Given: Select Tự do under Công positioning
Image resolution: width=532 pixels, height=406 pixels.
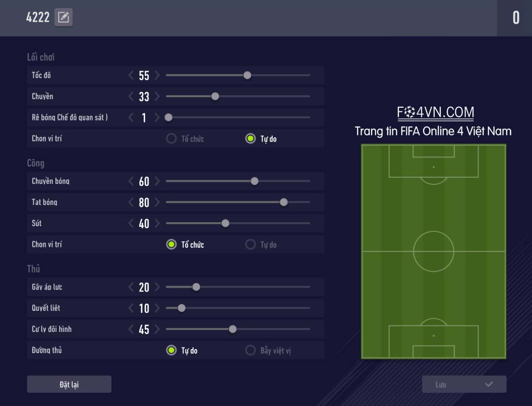Looking at the screenshot, I should (x=251, y=245).
